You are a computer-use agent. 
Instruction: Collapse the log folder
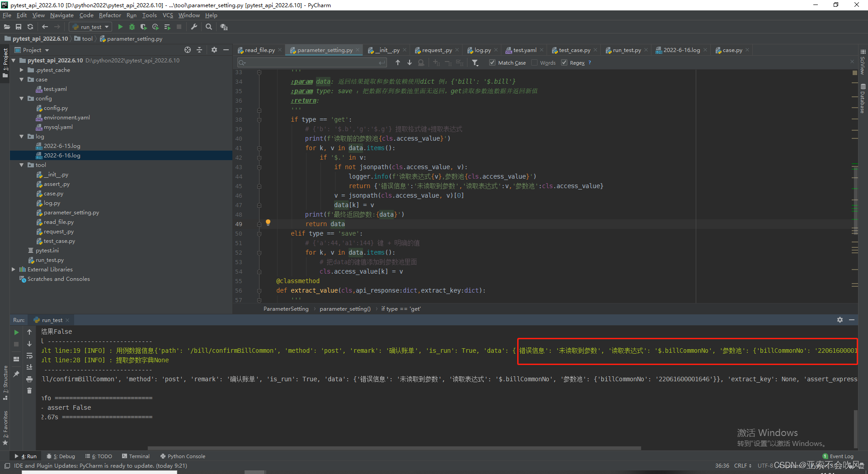point(22,137)
